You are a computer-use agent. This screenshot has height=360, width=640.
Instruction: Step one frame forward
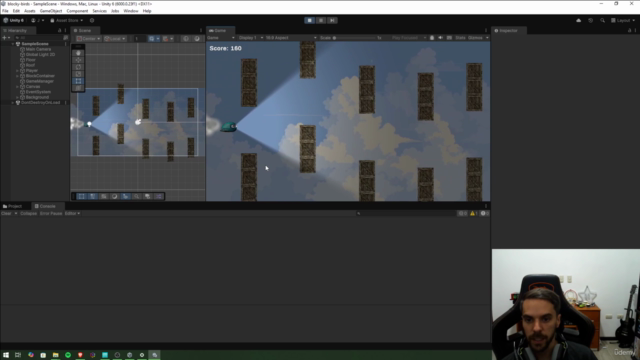[332, 20]
